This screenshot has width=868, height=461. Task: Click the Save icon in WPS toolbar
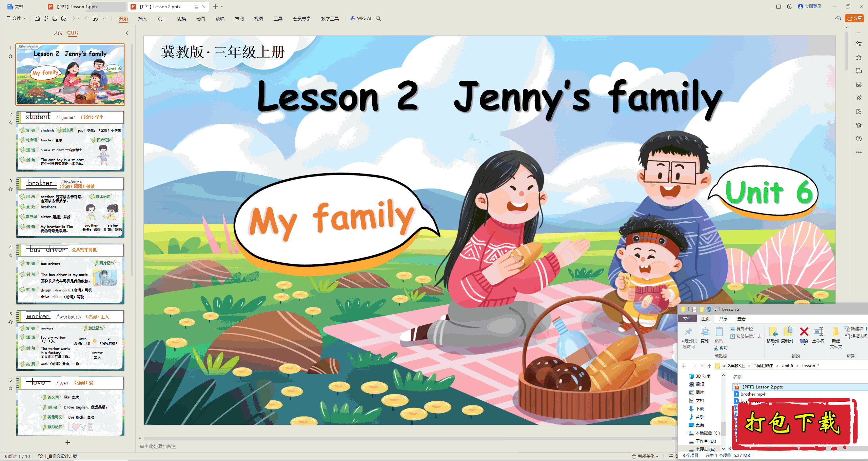click(37, 18)
